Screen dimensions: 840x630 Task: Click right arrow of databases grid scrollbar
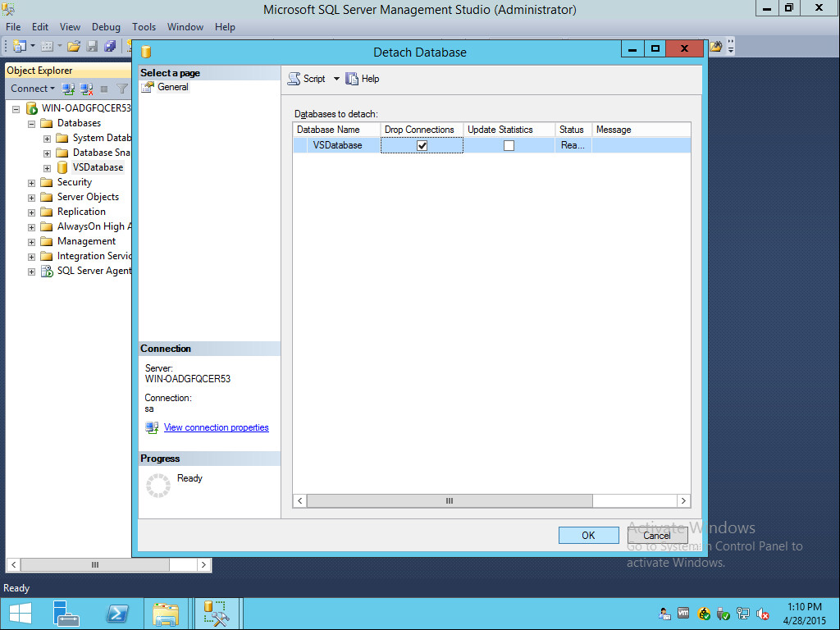(x=683, y=501)
